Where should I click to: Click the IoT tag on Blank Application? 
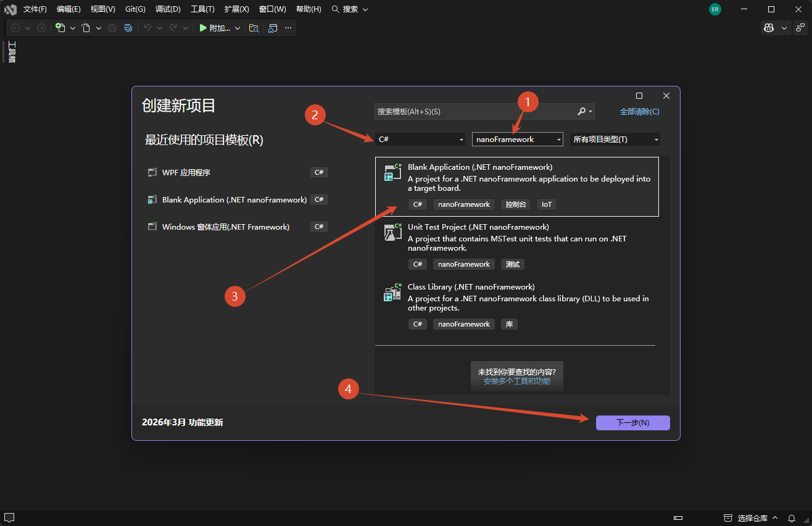click(547, 204)
